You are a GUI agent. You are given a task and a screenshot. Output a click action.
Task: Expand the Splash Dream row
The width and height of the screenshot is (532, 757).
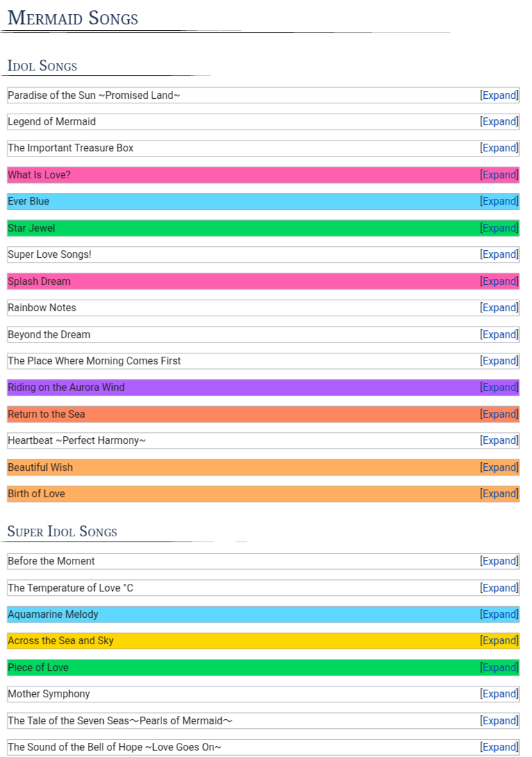499,282
